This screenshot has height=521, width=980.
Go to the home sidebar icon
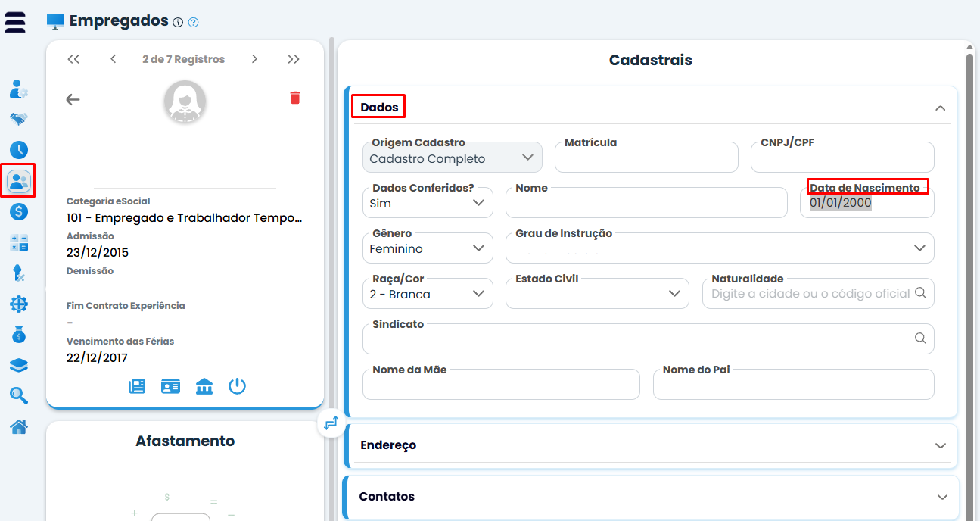19,426
